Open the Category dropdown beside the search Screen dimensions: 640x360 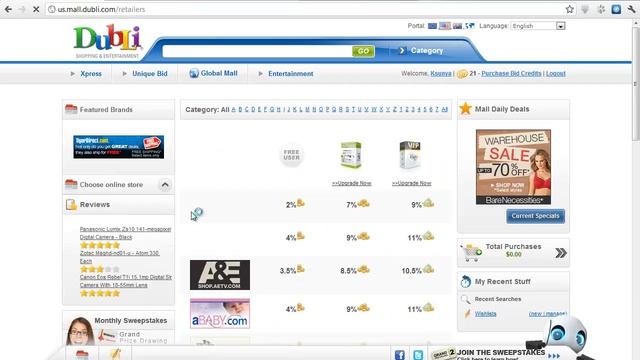click(422, 51)
